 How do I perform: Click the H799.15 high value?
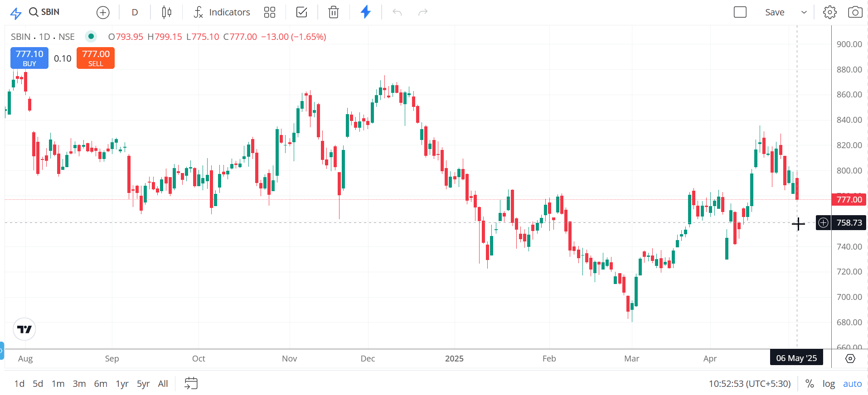pos(165,37)
